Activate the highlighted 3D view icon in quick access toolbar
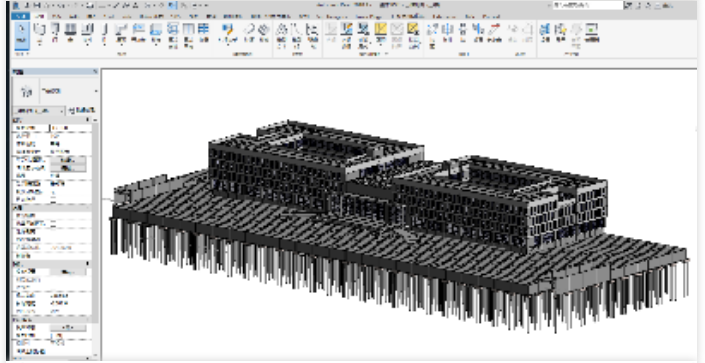 (173, 5)
